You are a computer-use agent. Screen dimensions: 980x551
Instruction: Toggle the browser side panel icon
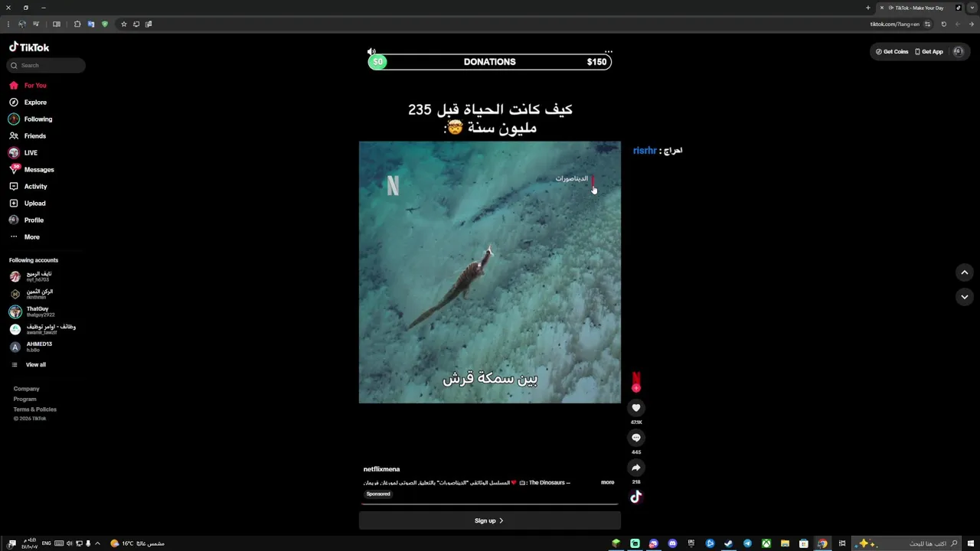click(x=56, y=24)
